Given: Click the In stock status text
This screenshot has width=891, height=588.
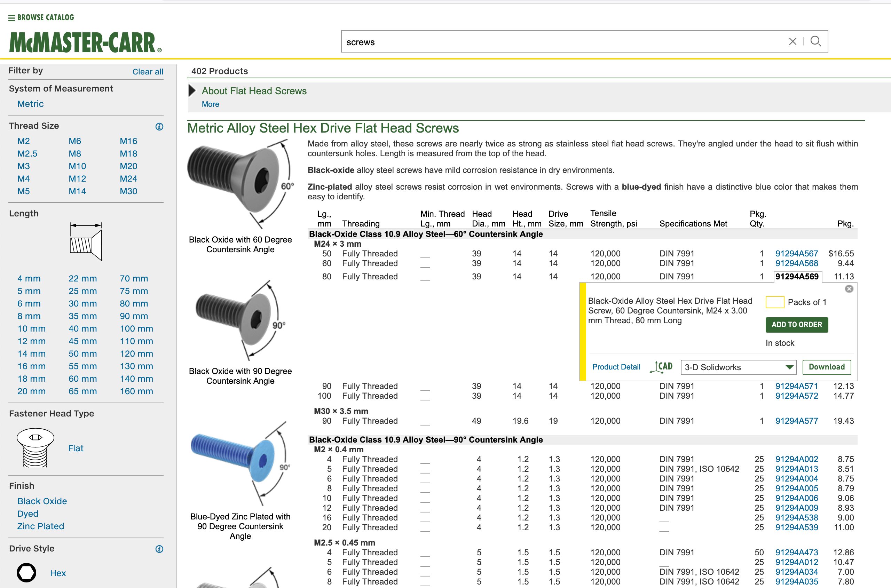Looking at the screenshot, I should pyautogui.click(x=780, y=343).
